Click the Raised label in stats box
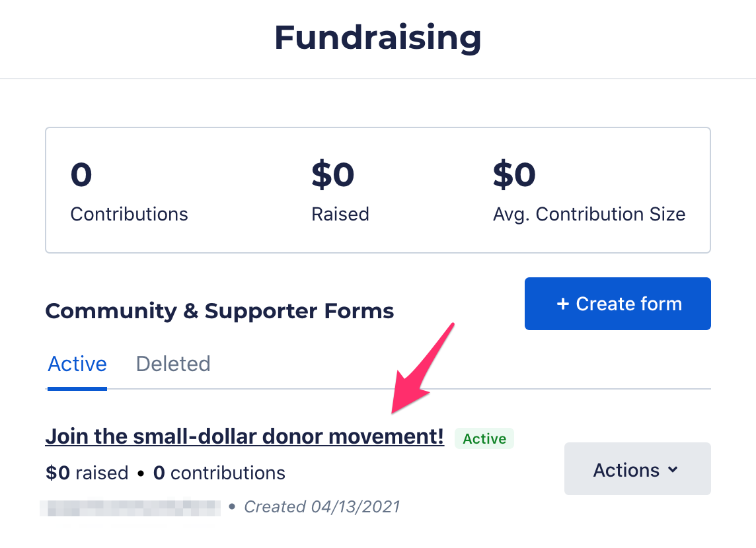 point(340,214)
